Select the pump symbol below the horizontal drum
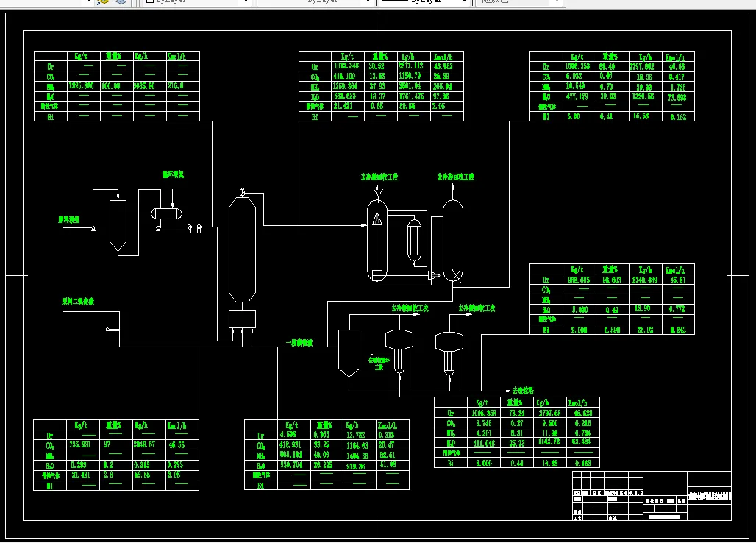Image resolution: width=756 pixels, height=543 pixels. tap(159, 229)
